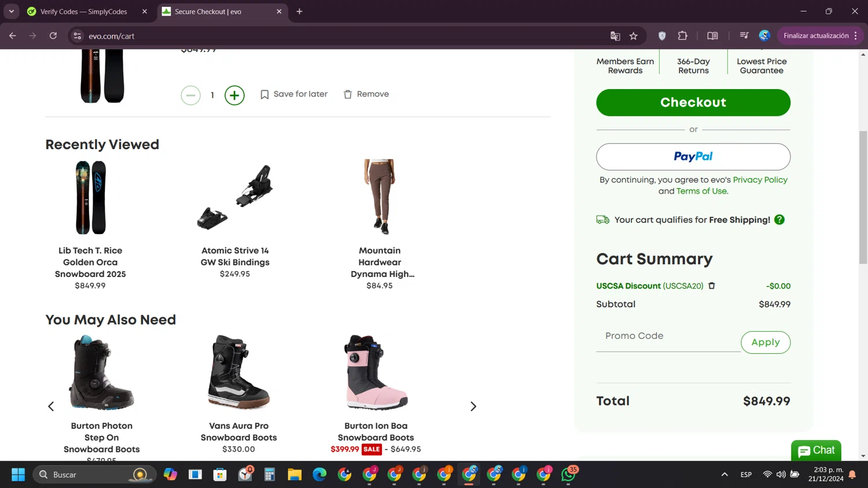This screenshot has width=868, height=488.
Task: Open Lib Tech T. Rice Golden Orca title
Action: click(x=90, y=262)
